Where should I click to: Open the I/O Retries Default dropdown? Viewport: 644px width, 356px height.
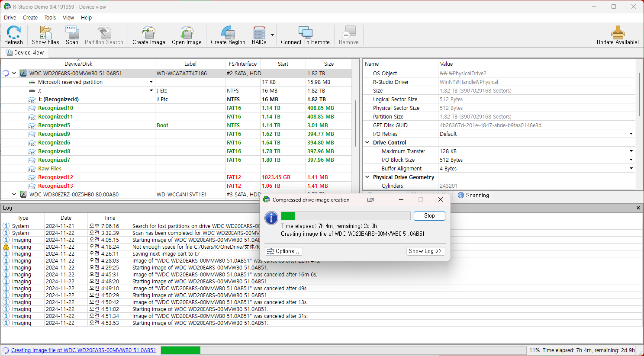(x=631, y=134)
